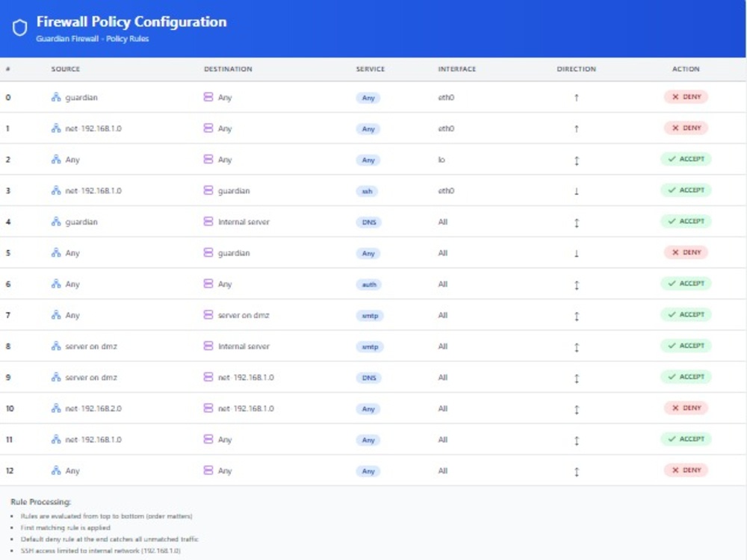The image size is (747, 560).
Task: Click source 'server on dmz' in rule 8
Action: click(x=91, y=346)
